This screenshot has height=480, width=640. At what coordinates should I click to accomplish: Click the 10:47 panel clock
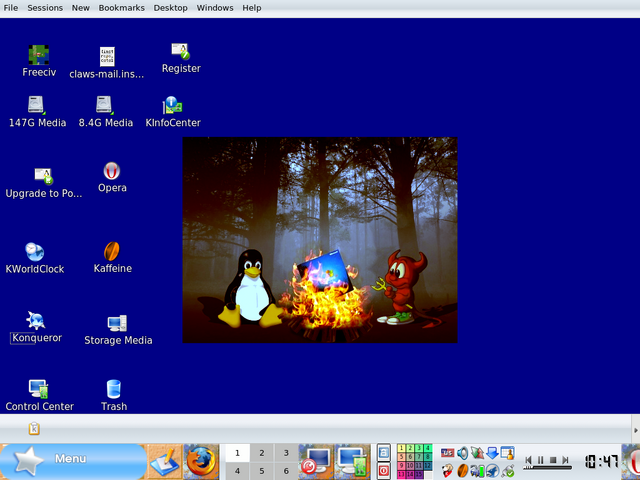[601, 462]
